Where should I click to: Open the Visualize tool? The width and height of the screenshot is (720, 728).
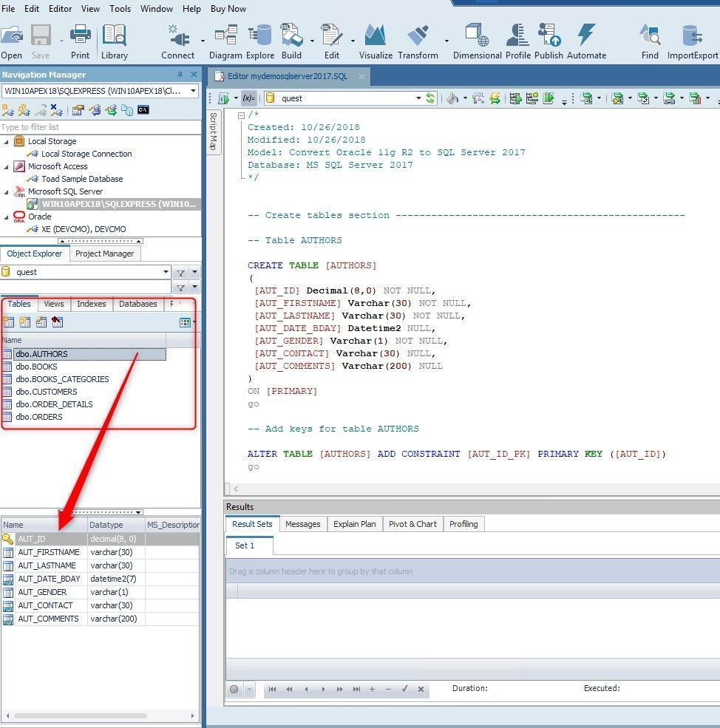click(x=376, y=42)
